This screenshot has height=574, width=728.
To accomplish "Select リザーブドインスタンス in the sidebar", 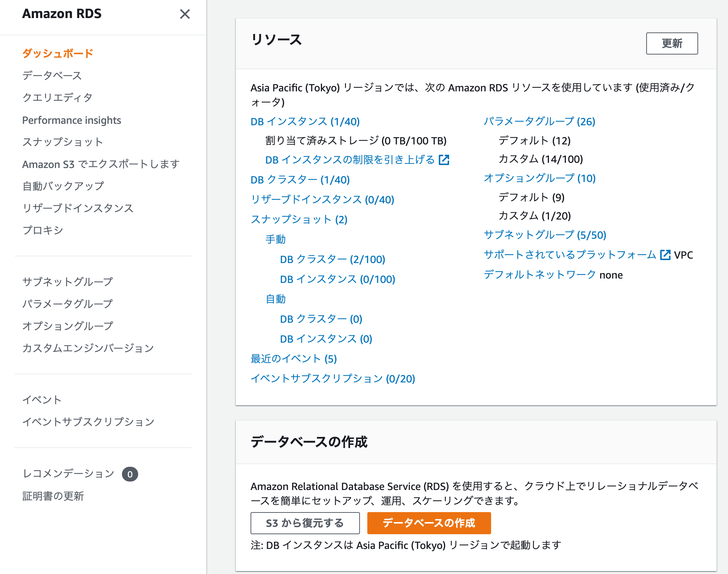I will [x=78, y=208].
